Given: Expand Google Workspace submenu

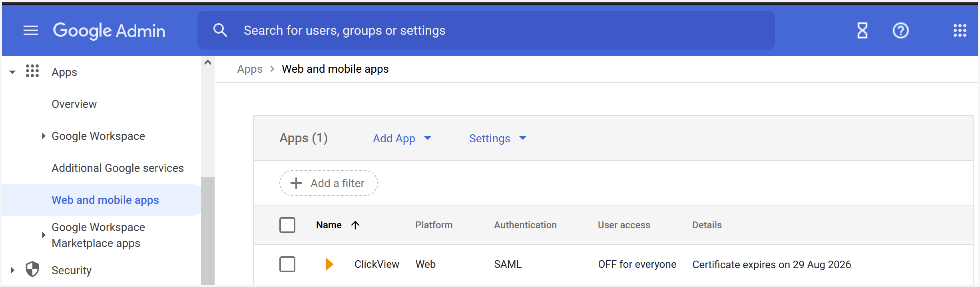Looking at the screenshot, I should pyautogui.click(x=44, y=136).
